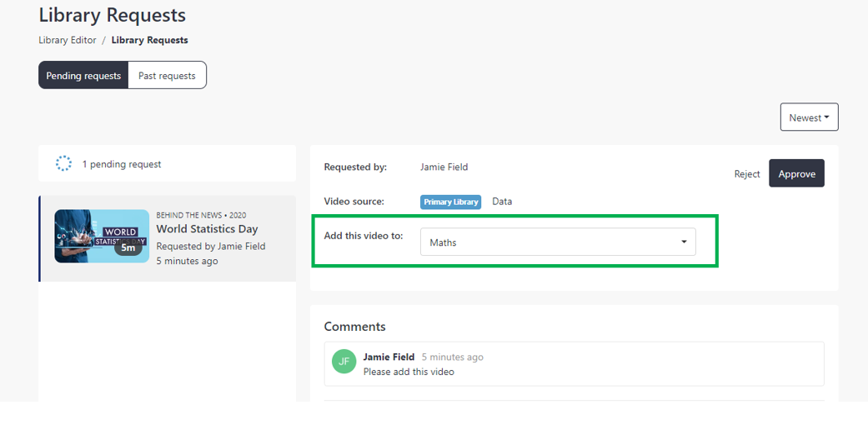Image resolution: width=868 pixels, height=430 pixels.
Task: Click the dotted circle pending-request icon
Action: [63, 163]
